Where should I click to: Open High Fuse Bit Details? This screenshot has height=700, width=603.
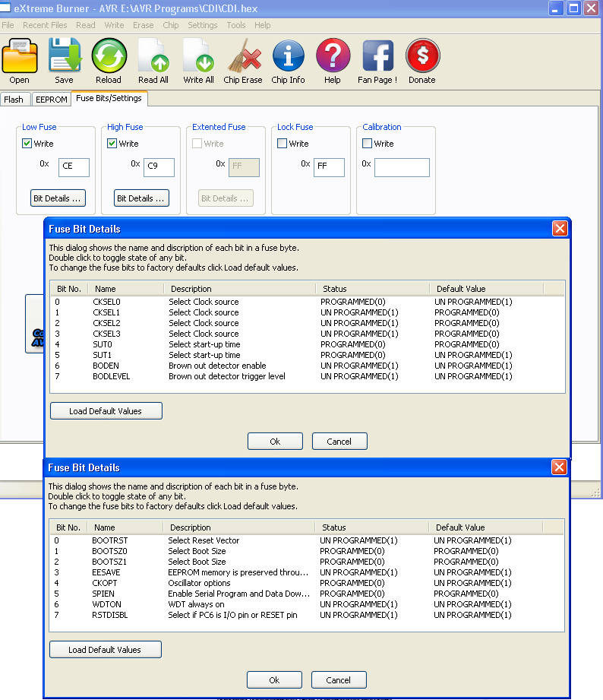coord(141,198)
